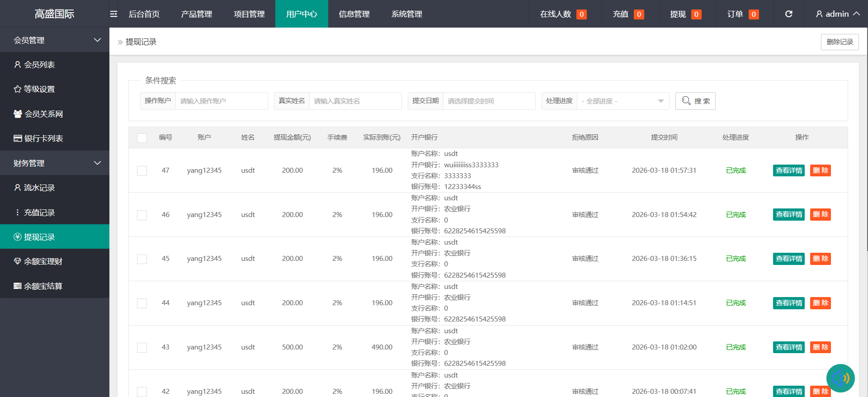Open 银行卡列表 card icon item
Image resolution: width=868 pixels, height=397 pixels.
click(x=18, y=138)
